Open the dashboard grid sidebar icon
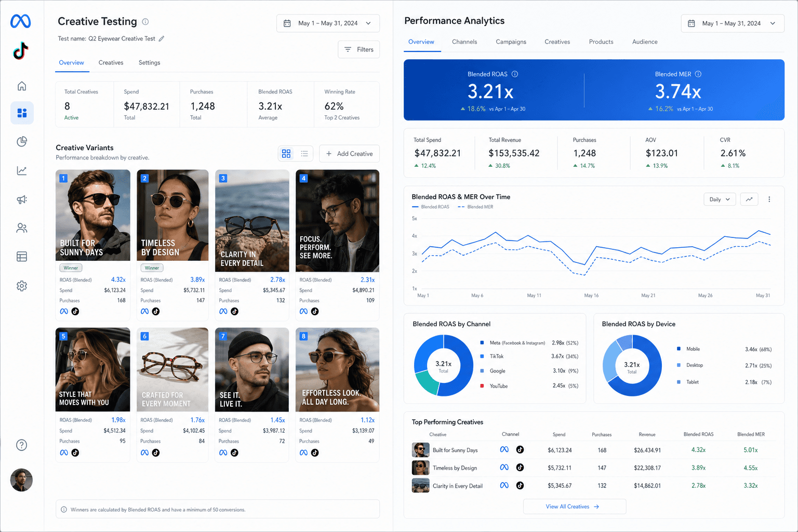This screenshot has height=532, width=798. 22,113
